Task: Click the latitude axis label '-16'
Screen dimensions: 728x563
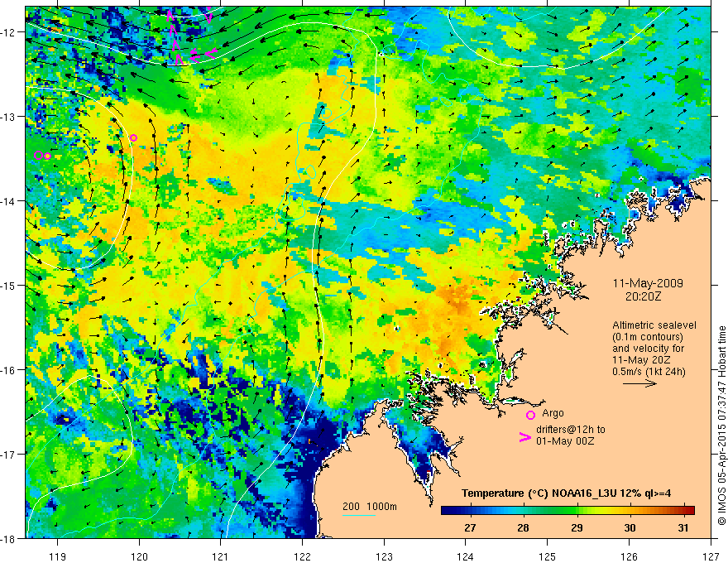Action: pos(9,370)
